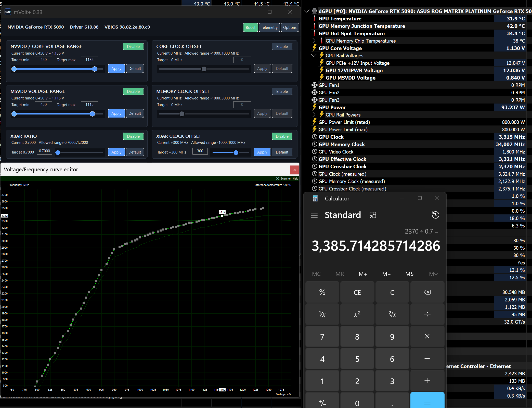This screenshot has height=408, width=532.
Task: Enable the Memory Clock Offset
Action: tap(282, 92)
